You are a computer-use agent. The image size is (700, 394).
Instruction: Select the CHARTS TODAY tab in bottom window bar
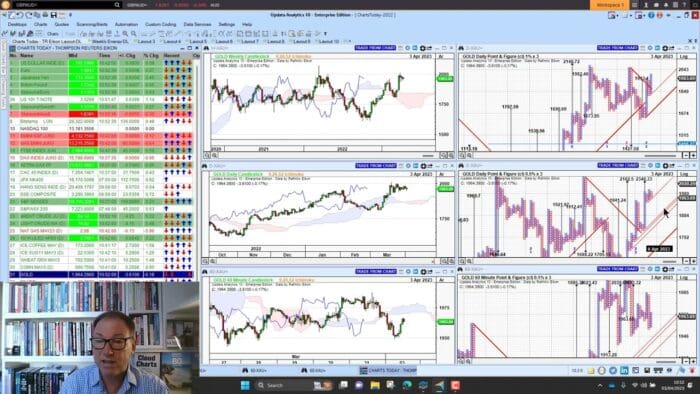click(388, 370)
